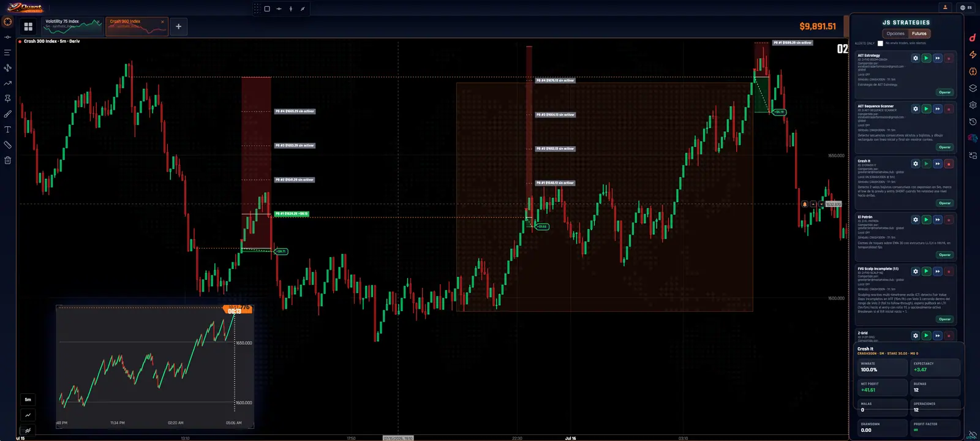The image size is (980, 441).
Task: Toggle the Alerts Only checkbox
Action: (x=880, y=43)
